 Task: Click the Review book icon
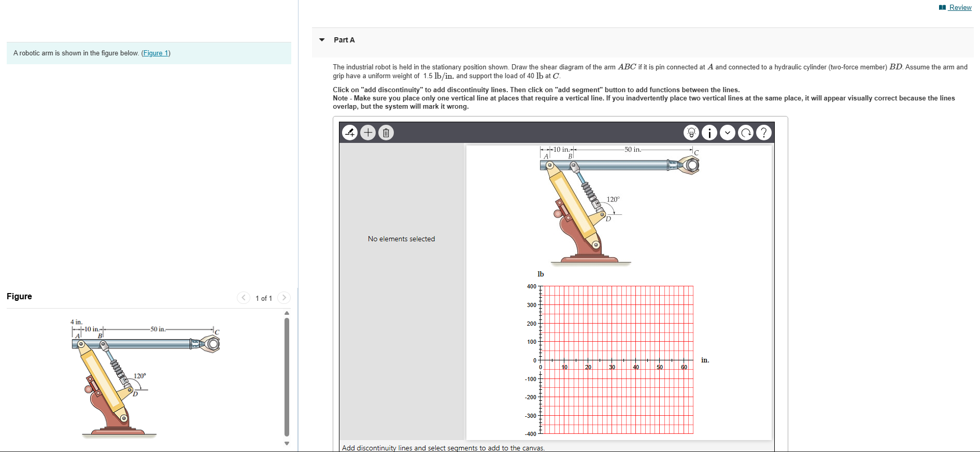(x=943, y=7)
